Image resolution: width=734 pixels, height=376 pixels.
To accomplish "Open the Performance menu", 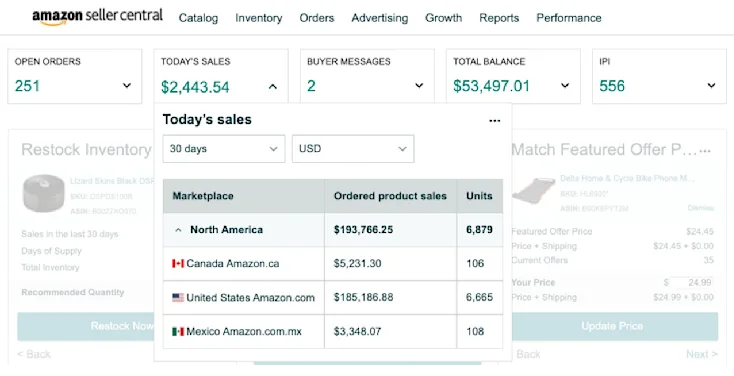I will [569, 18].
